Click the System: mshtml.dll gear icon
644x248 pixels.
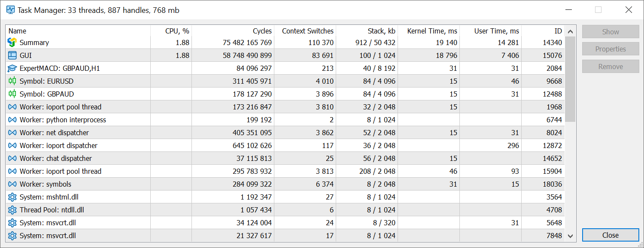click(x=12, y=197)
